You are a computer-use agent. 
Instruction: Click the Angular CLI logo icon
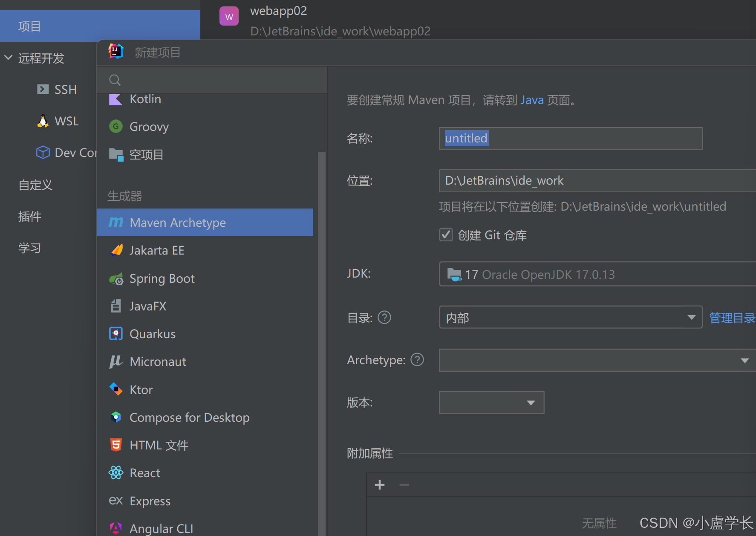pyautogui.click(x=115, y=528)
